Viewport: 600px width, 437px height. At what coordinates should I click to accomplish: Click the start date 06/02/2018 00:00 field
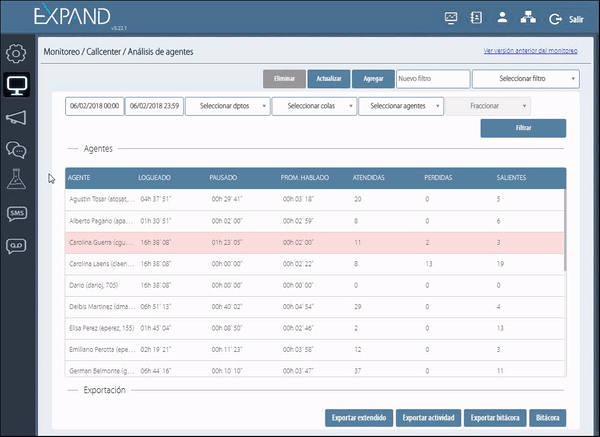(x=95, y=106)
